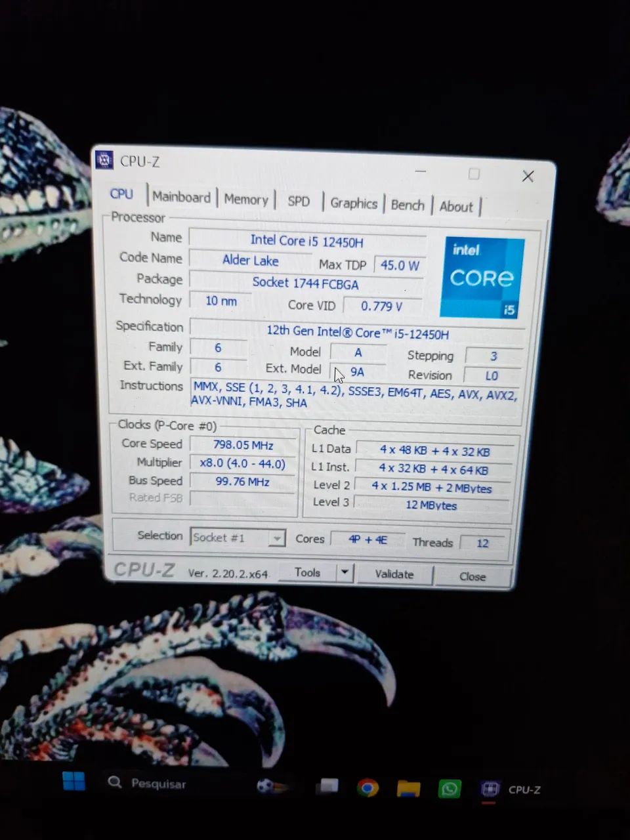Switch to the Mainboard tab
This screenshot has height=840, width=630.
pos(181,197)
